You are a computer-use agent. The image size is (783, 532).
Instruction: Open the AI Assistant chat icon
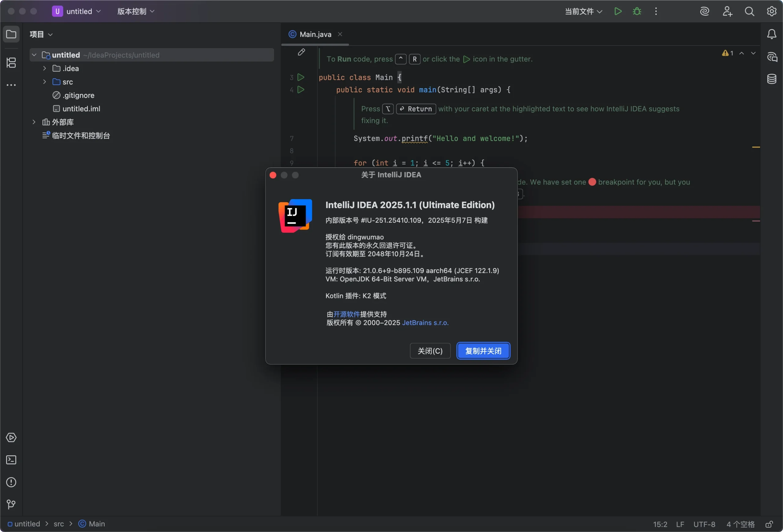(772, 57)
